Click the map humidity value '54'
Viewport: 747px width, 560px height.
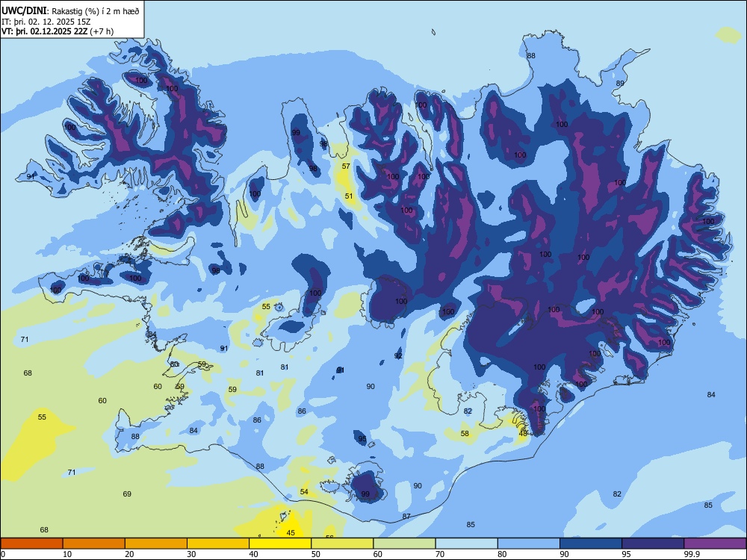tap(304, 491)
